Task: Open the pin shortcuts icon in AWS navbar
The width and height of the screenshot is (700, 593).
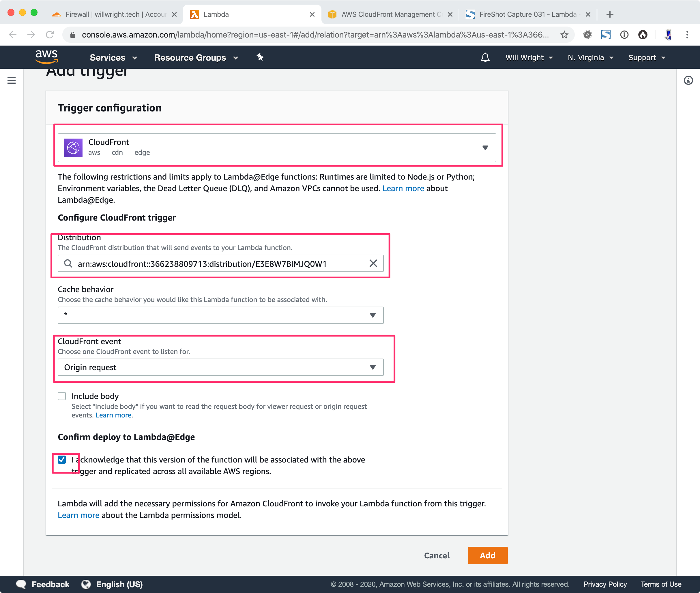Action: (x=260, y=57)
